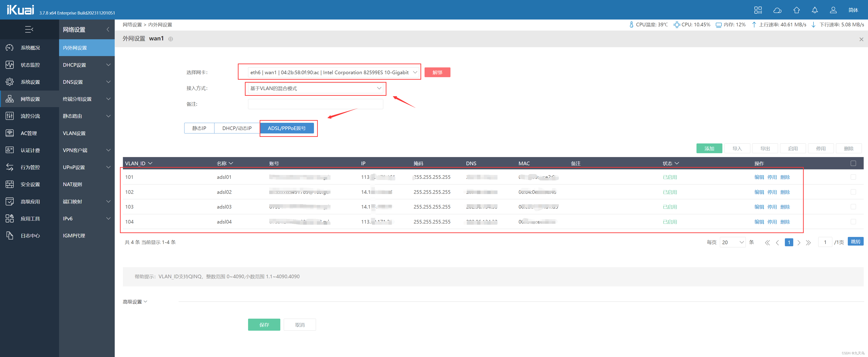Click the plus icon beside wan1

pyautogui.click(x=171, y=39)
